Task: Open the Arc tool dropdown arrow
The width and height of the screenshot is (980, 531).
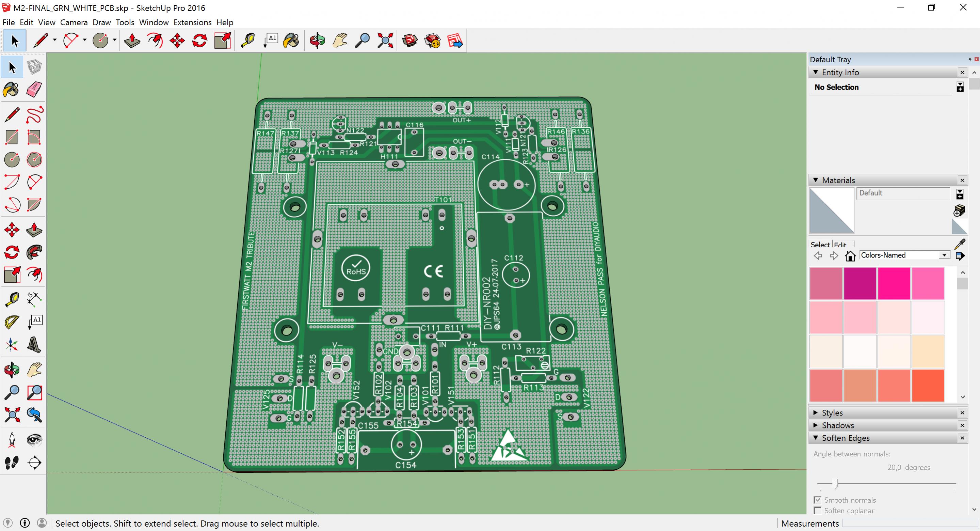Action: [84, 40]
